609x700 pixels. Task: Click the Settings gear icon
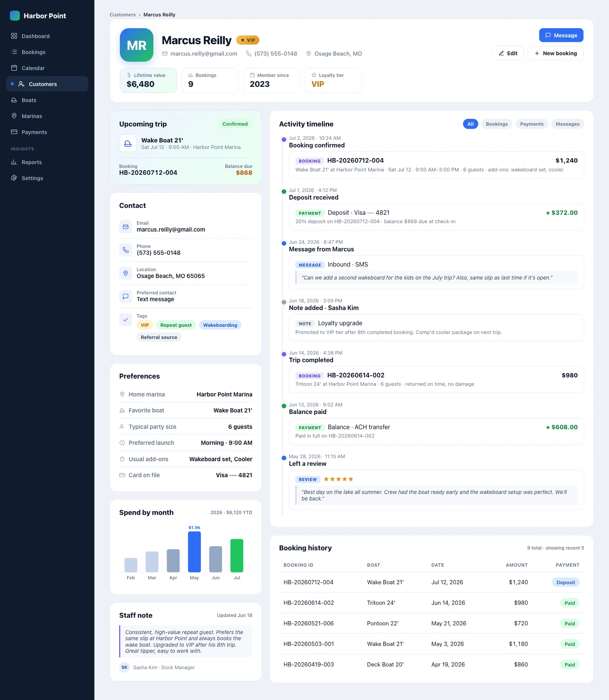[14, 178]
